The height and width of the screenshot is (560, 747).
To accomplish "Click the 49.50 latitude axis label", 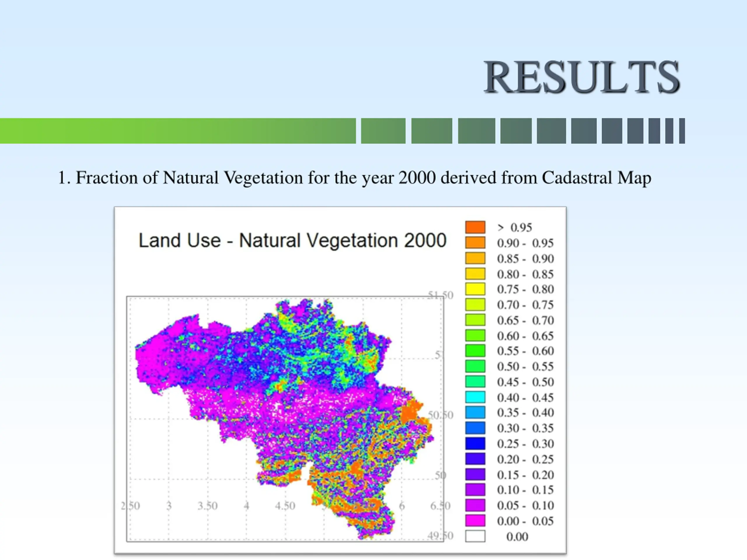I will (440, 536).
